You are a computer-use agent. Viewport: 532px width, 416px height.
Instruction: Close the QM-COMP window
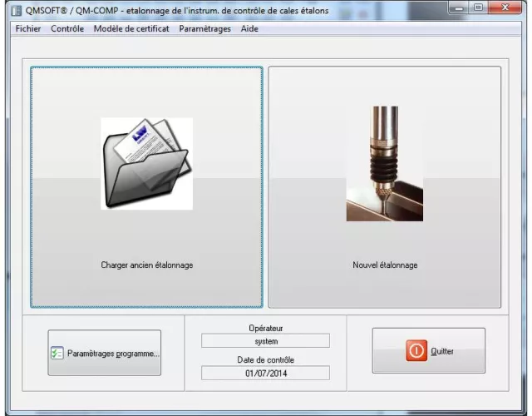point(505,7)
